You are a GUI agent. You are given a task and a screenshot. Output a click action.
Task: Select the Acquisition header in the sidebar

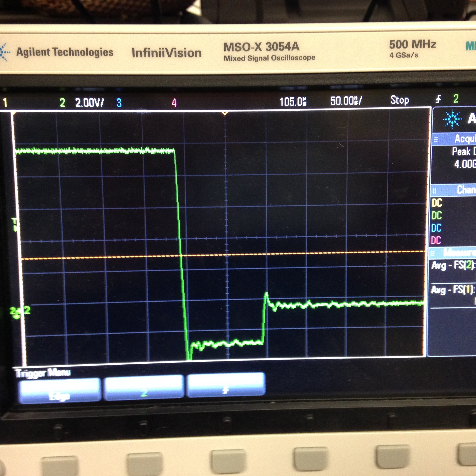[463, 139]
